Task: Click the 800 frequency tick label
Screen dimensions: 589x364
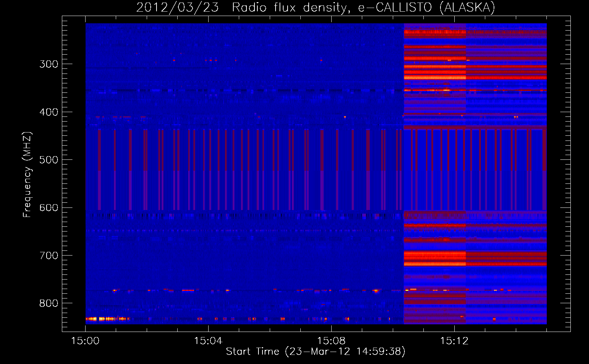Action: pyautogui.click(x=49, y=303)
